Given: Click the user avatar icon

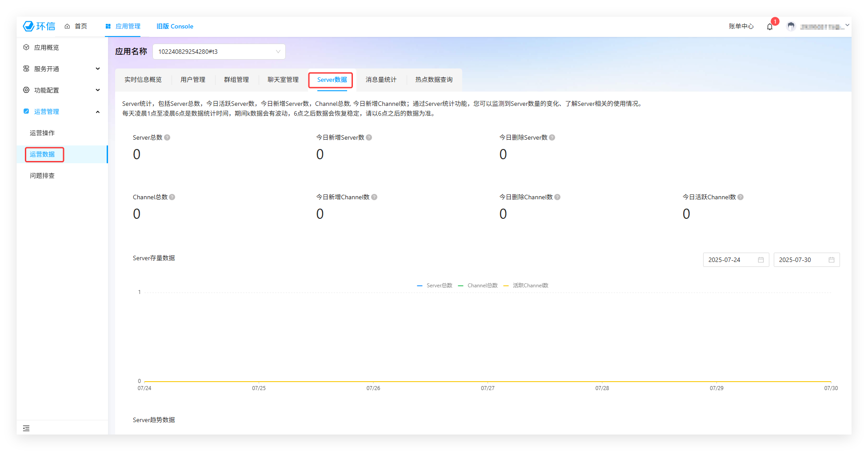Looking at the screenshot, I should point(791,27).
